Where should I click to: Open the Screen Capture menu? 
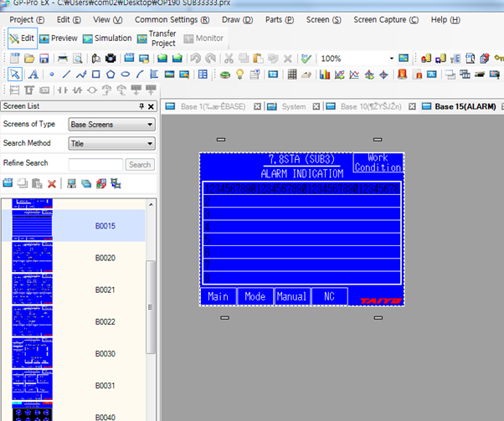[x=386, y=19]
